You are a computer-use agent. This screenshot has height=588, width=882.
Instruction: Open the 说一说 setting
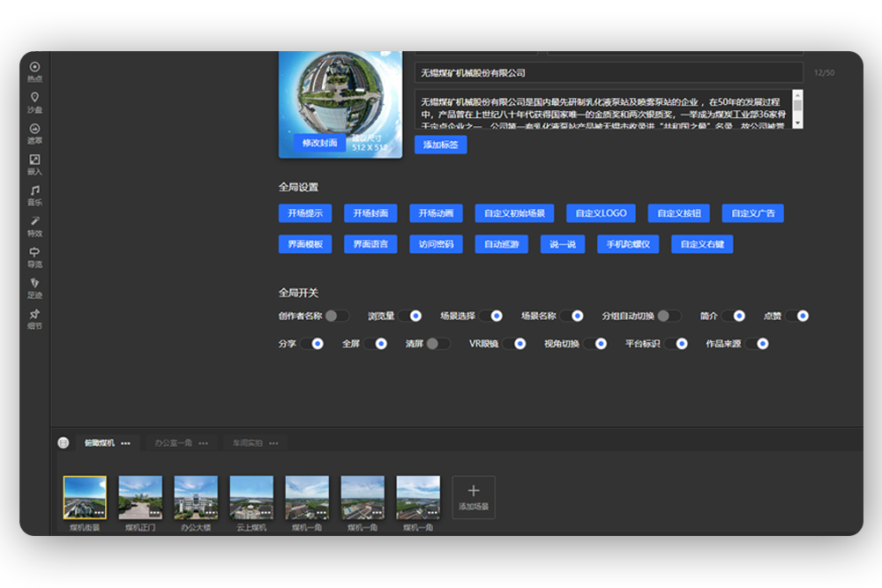[x=563, y=244]
